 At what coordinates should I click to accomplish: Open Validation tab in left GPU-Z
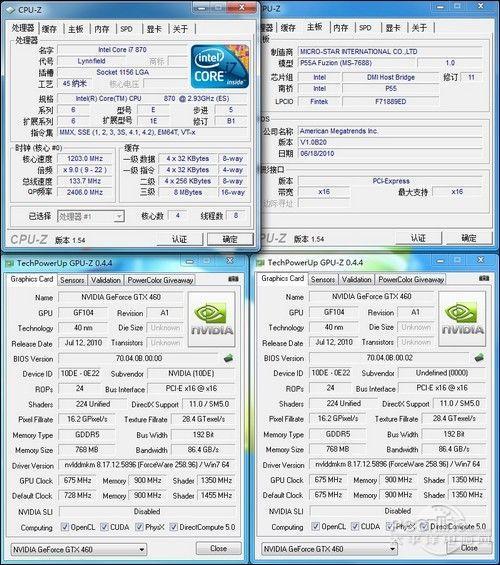106,280
